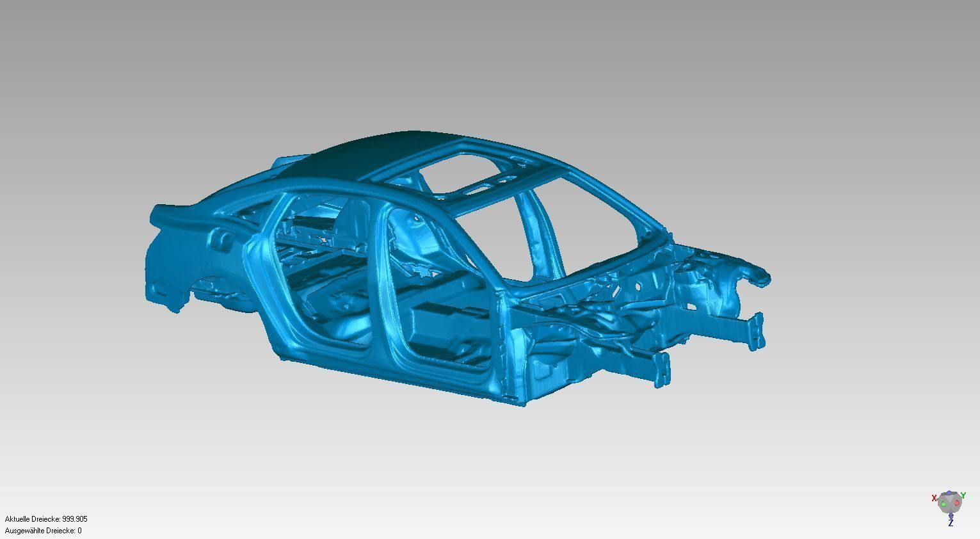The height and width of the screenshot is (539, 980).
Task: Click the green dot on orientation gizmo
Action: click(x=944, y=504)
